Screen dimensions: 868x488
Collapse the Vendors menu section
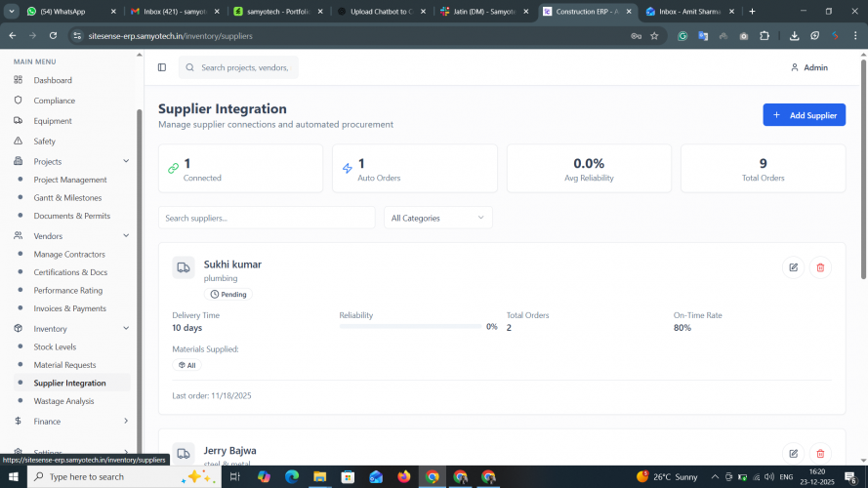click(126, 235)
